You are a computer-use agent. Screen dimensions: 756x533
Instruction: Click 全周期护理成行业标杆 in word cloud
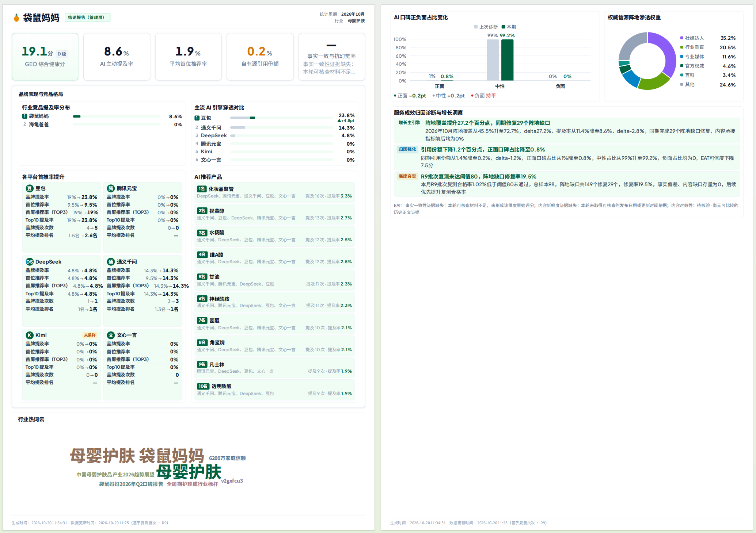[x=192, y=484]
